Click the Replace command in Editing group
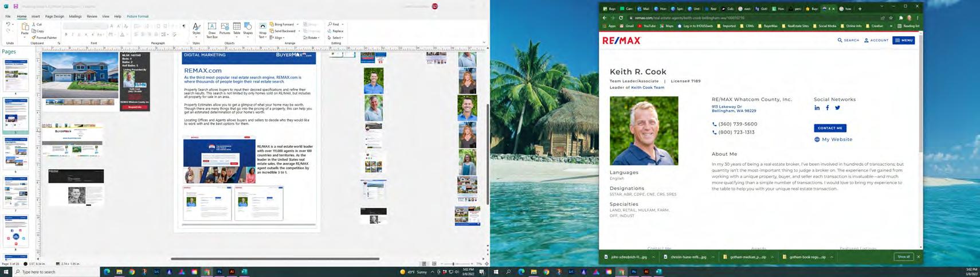 [336, 31]
